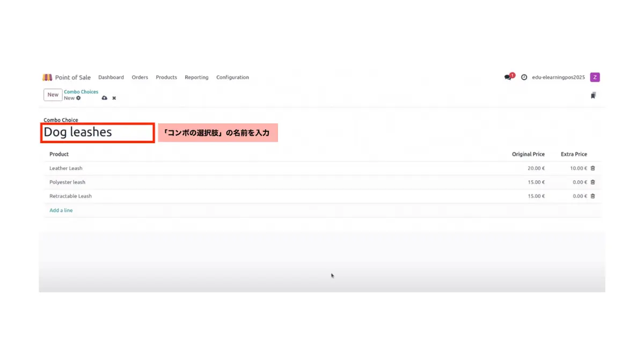Open the user avatar marked Z
The image size is (644, 362).
pyautogui.click(x=595, y=77)
